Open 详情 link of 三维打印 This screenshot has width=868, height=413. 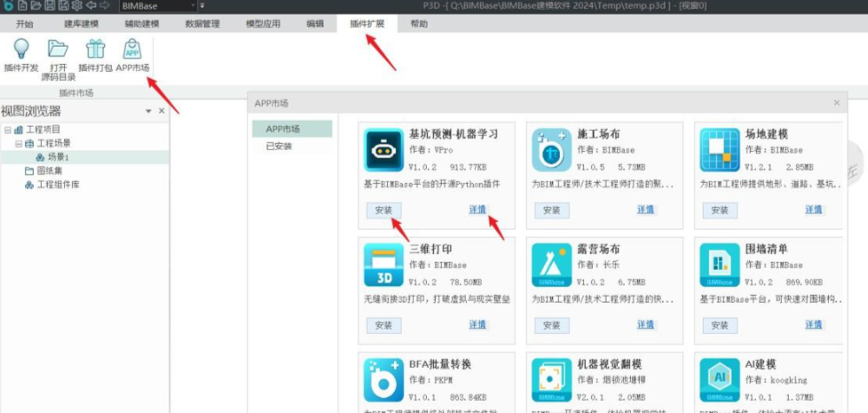477,324
